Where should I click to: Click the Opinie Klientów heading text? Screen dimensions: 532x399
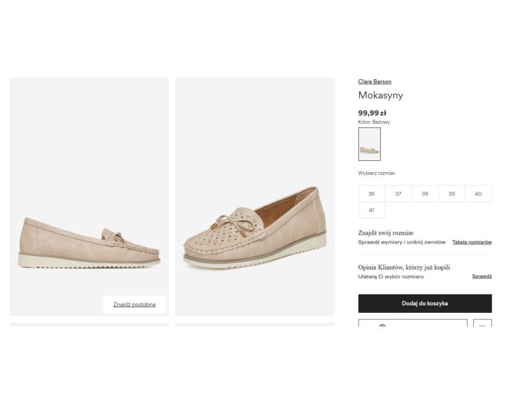[x=404, y=267]
